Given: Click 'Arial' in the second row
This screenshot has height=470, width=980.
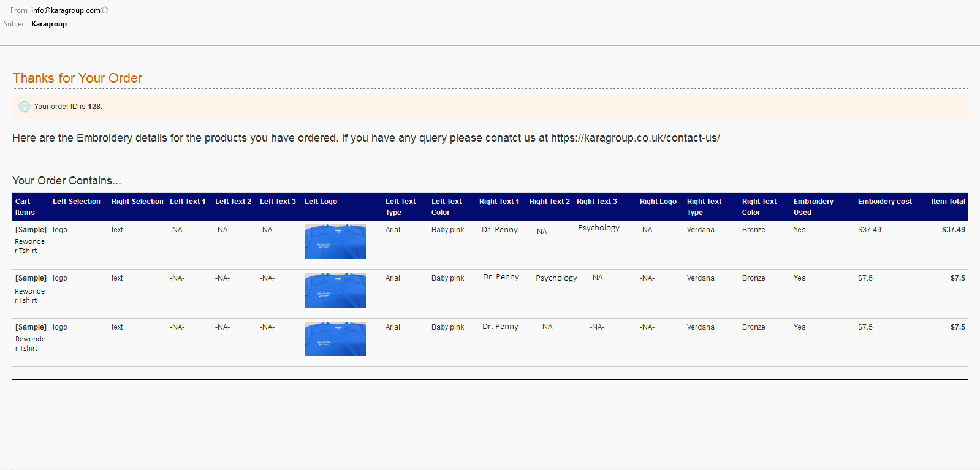Looking at the screenshot, I should pos(393,278).
